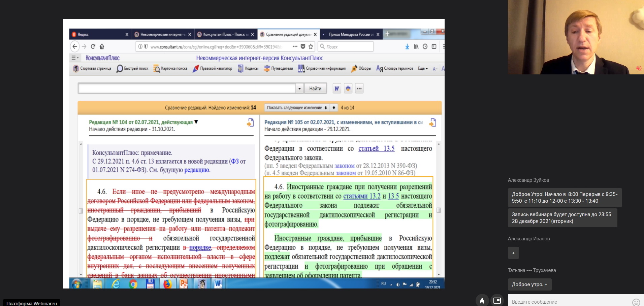Export document to Word icon

pos(337,89)
